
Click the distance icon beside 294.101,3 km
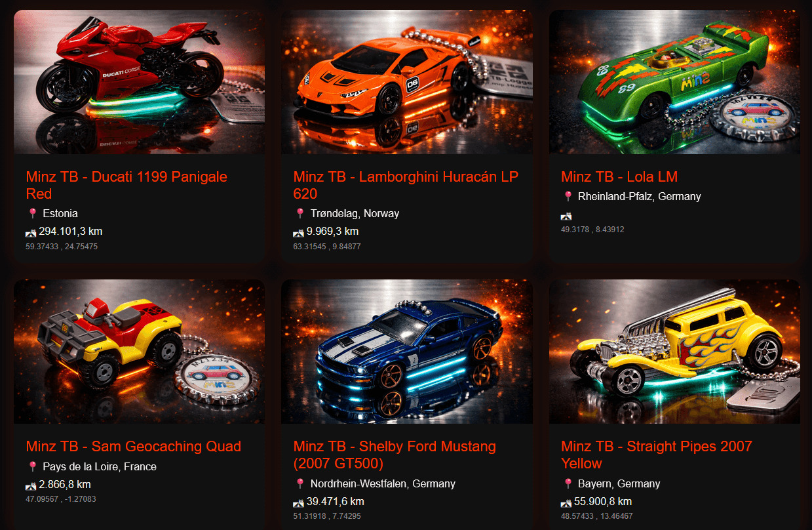coord(31,232)
